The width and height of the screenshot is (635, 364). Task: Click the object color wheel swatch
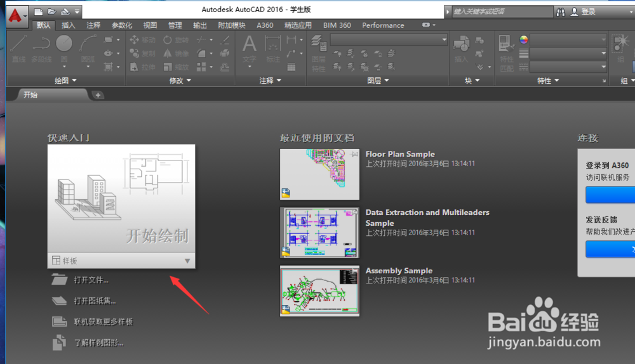point(524,40)
